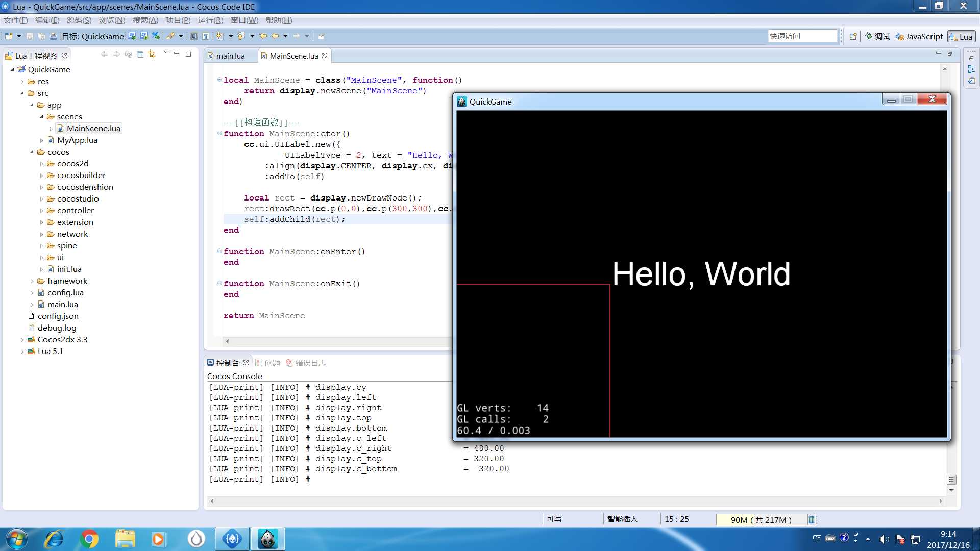Select the MainScene.lua editor tab
This screenshot has width=980, height=551.
293,56
